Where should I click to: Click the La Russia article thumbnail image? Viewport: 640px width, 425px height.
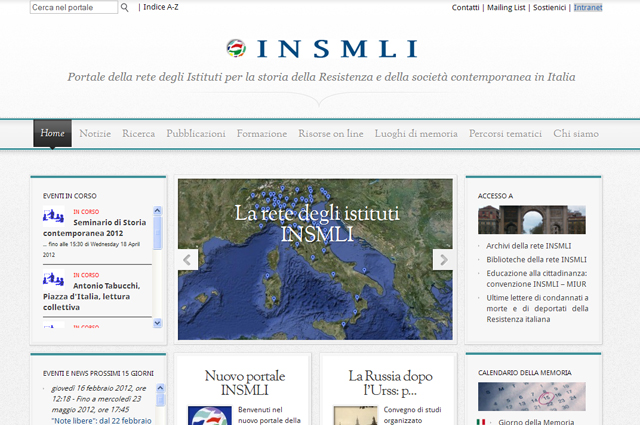[355, 415]
